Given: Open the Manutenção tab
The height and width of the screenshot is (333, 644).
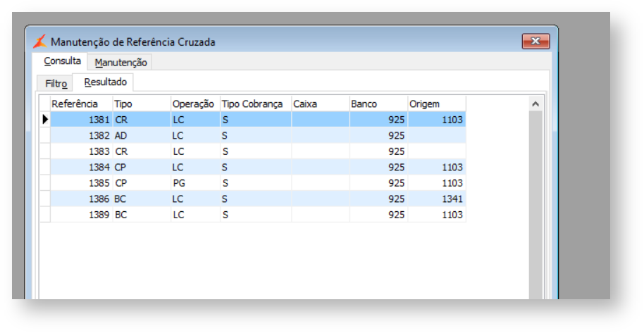Looking at the screenshot, I should pyautogui.click(x=120, y=63).
